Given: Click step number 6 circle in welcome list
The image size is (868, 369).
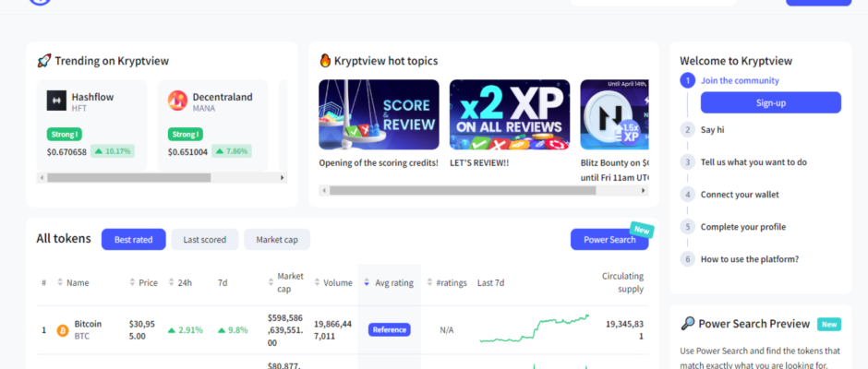Looking at the screenshot, I should [x=688, y=259].
